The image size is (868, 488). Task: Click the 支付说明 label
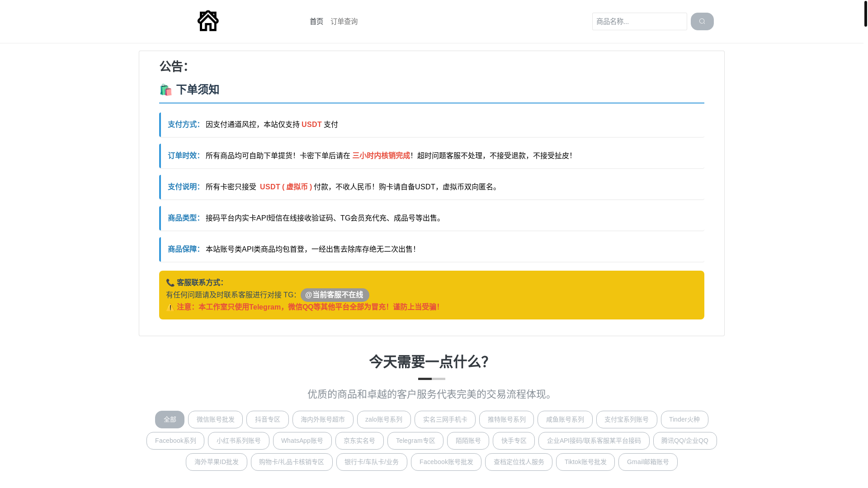pos(184,187)
